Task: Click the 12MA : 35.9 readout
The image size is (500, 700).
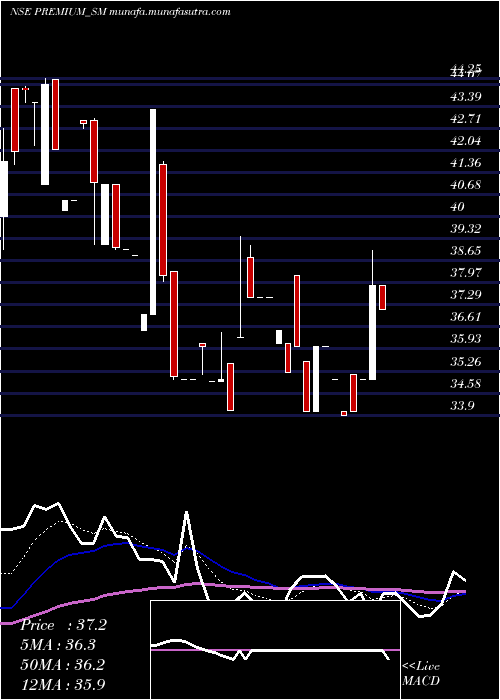Action: (x=63, y=684)
